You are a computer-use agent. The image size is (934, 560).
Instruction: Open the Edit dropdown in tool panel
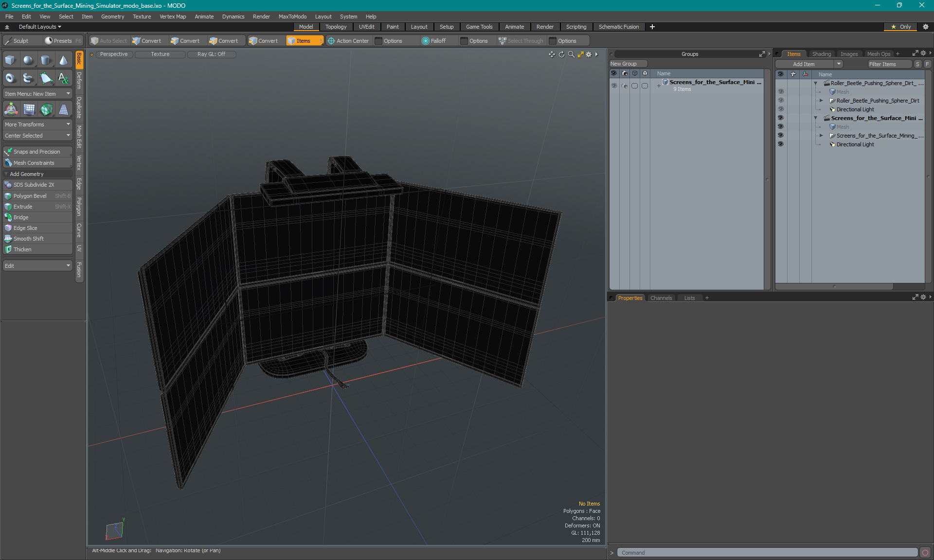coord(37,266)
